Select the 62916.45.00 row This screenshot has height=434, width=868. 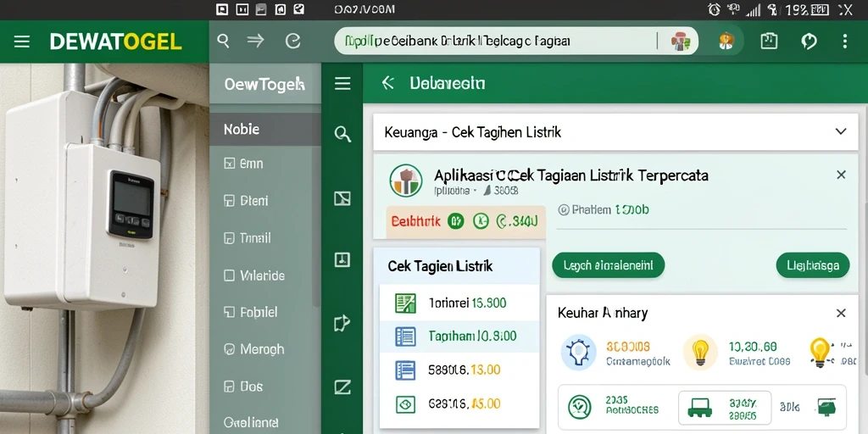point(459,403)
